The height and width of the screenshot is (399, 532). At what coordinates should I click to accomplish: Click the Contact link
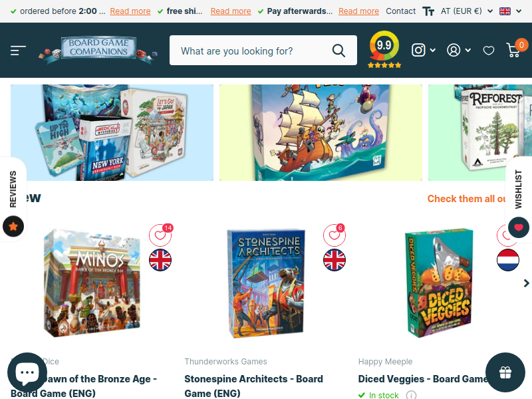[x=401, y=11]
